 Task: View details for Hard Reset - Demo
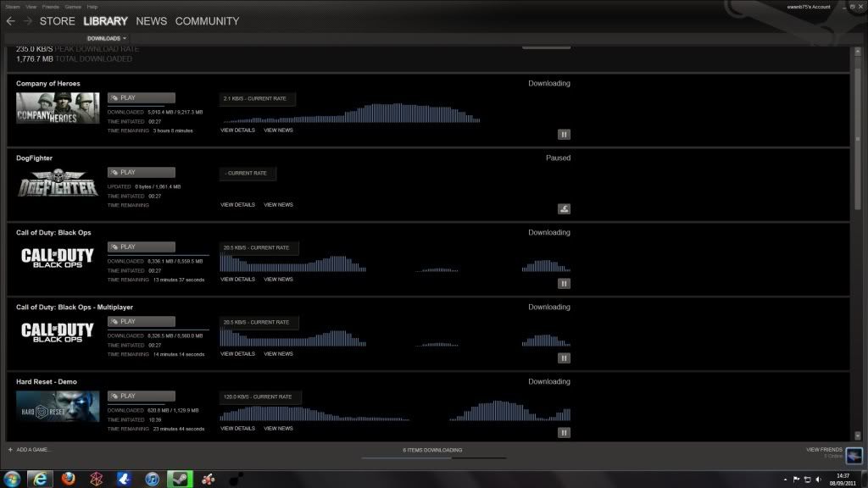click(237, 429)
